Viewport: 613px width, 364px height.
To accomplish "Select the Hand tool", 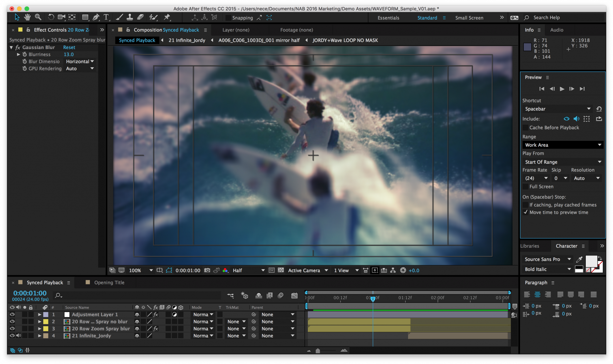I will click(x=27, y=17).
